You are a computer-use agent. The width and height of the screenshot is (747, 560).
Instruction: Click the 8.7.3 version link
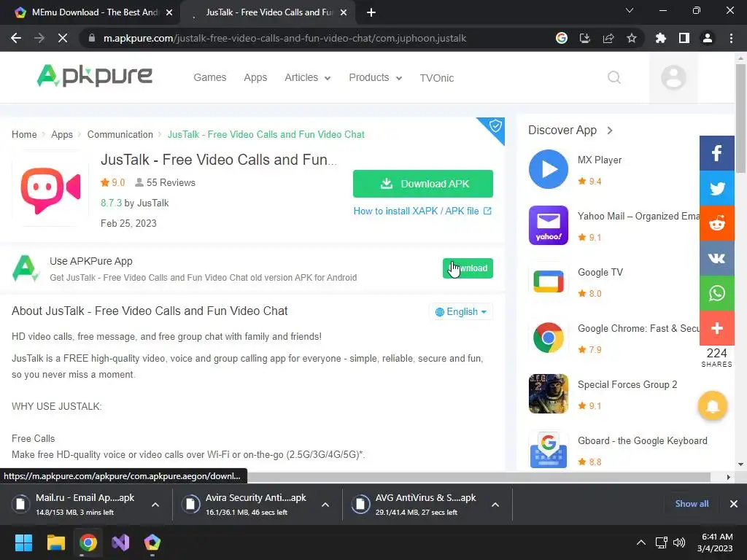111,203
